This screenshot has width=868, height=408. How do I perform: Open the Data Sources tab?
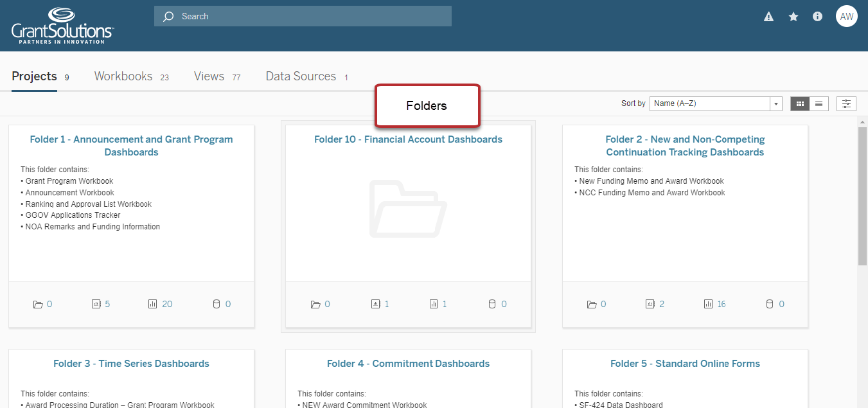pyautogui.click(x=301, y=76)
